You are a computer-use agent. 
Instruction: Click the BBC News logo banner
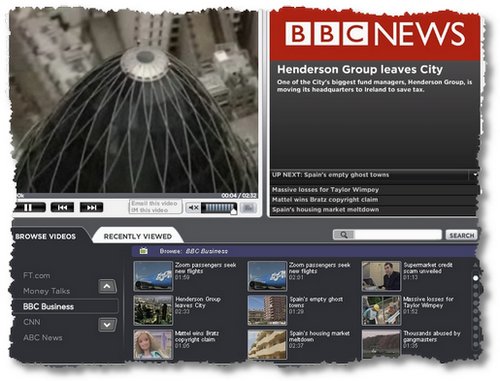375,34
